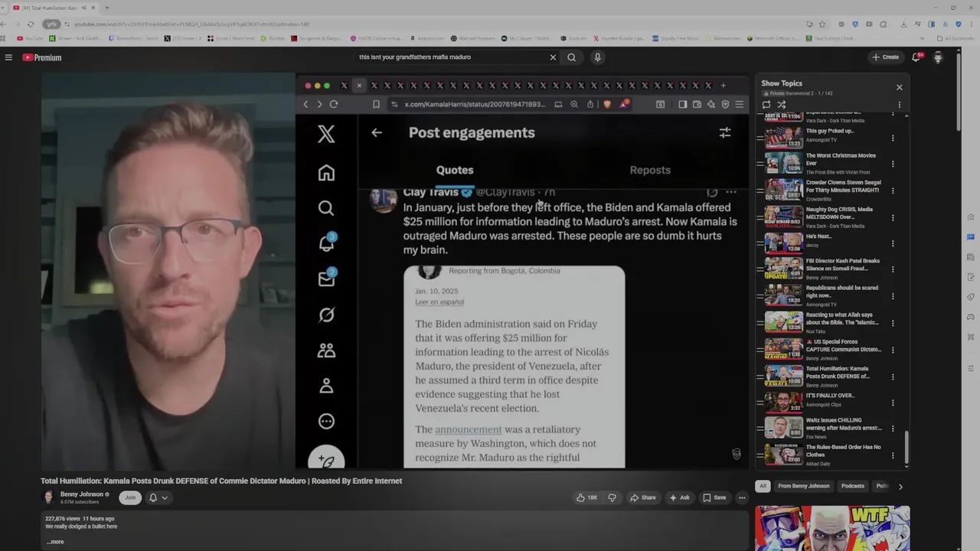Open options for 'The Rules-Based Order' video

[893, 455]
